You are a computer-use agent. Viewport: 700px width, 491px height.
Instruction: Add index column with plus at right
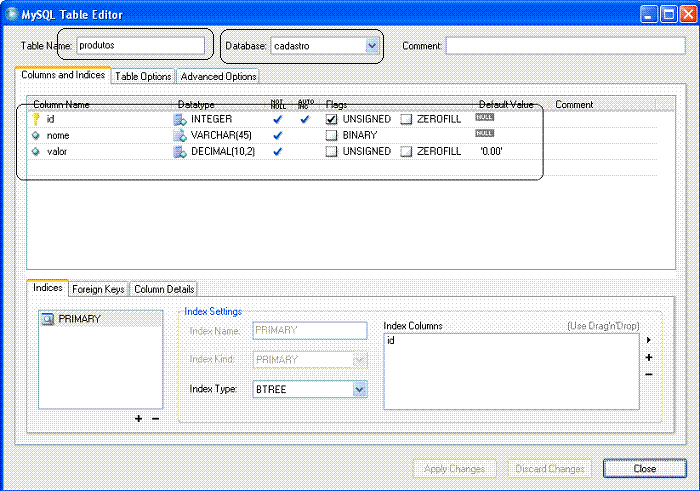649,357
